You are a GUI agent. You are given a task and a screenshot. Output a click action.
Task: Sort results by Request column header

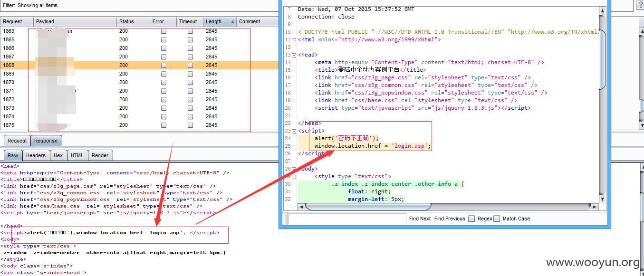pos(17,21)
